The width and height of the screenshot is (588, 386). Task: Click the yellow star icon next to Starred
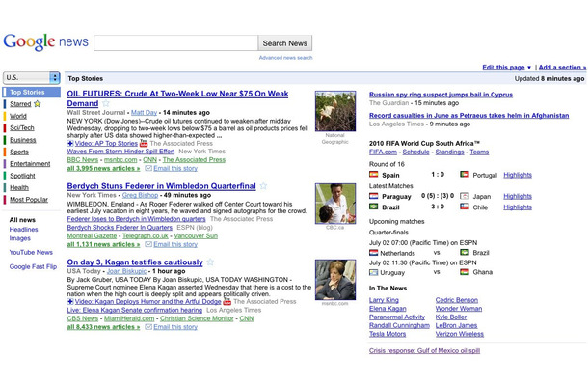38,104
